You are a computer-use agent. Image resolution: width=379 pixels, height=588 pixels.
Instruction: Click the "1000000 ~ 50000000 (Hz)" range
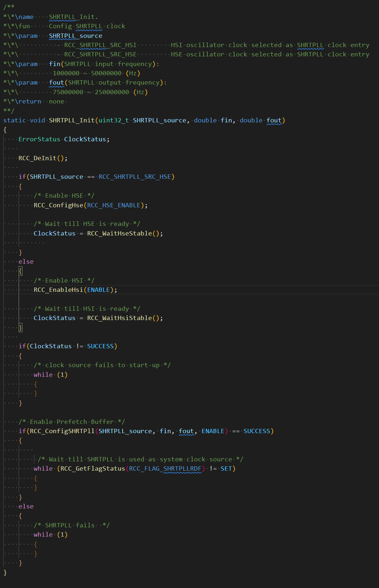[x=96, y=73]
